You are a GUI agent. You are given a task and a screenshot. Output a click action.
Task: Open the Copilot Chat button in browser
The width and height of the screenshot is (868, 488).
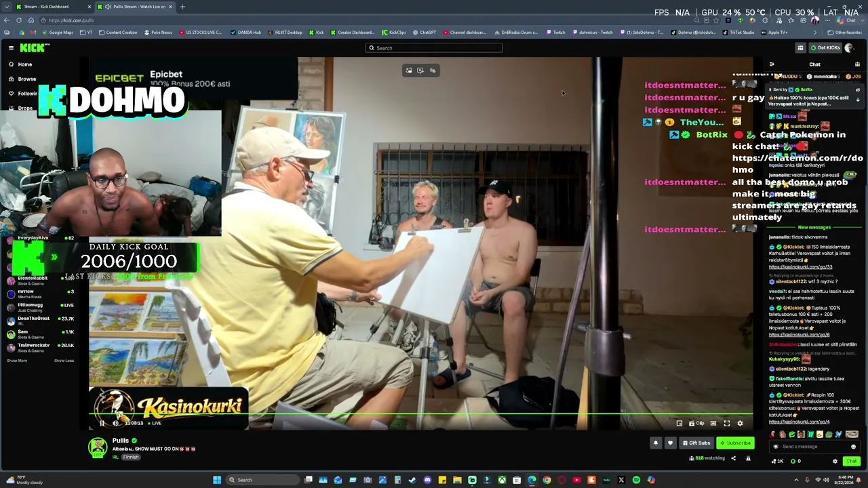[x=847, y=20]
